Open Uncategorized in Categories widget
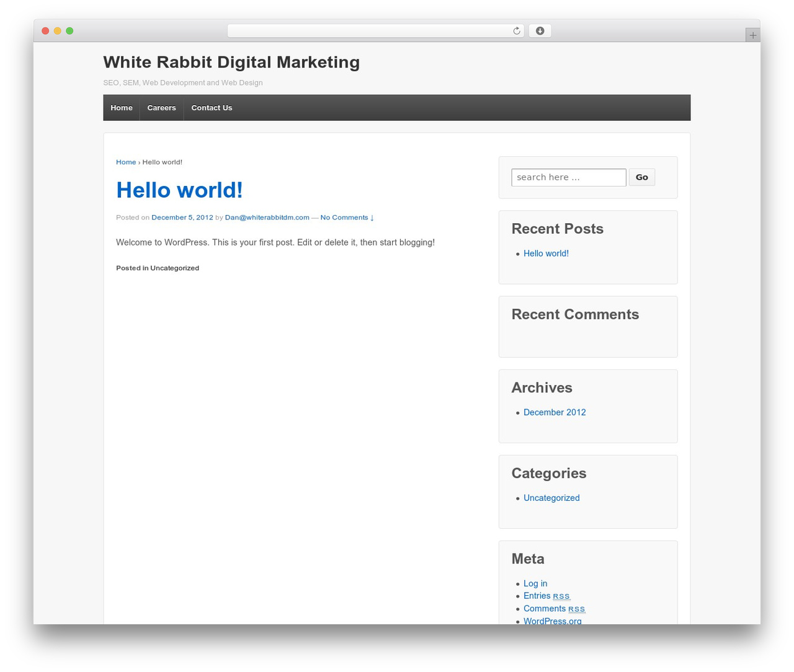The height and width of the screenshot is (672, 794). 551,498
